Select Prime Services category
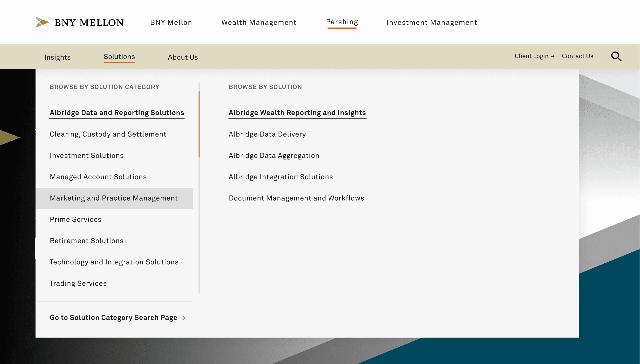Screen dimensions: 640x364 76,220
